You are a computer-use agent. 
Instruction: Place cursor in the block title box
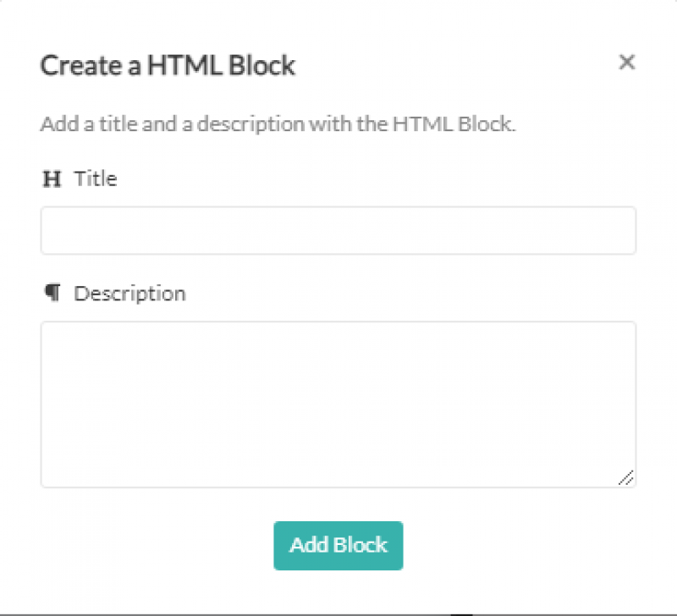(338, 230)
